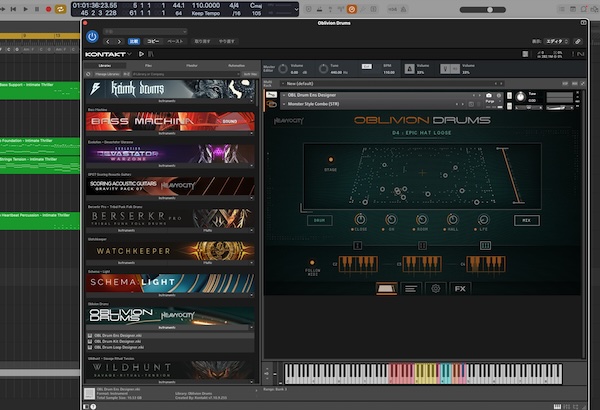This screenshot has width=600, height=410.
Task: Toggle the blue plug-in power button
Action: click(x=92, y=37)
